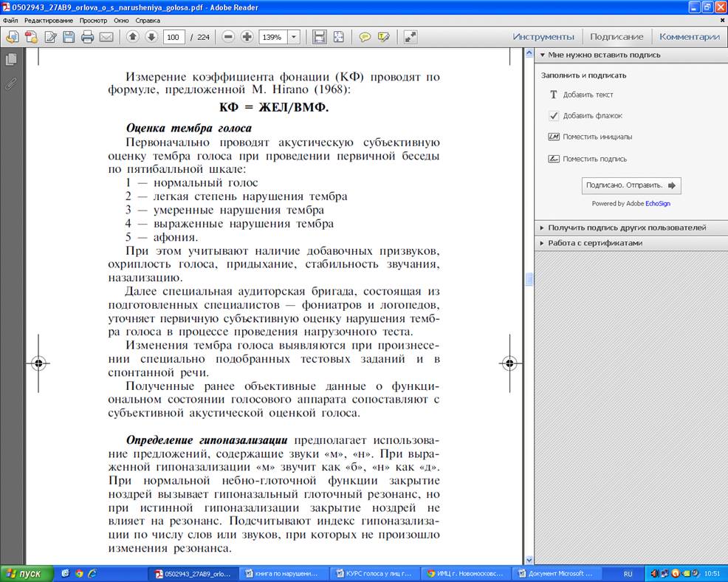
Task: Collapse 'Мне нужно вставить подпись' section
Action: pos(603,55)
